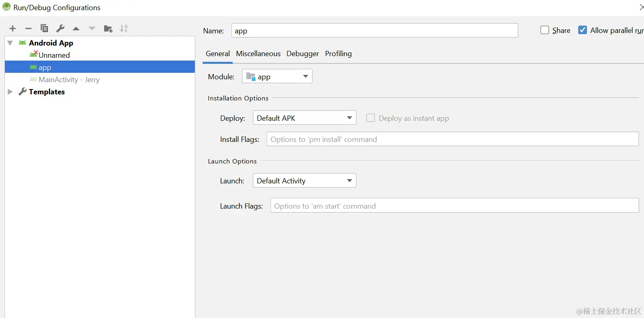Create a new folder for configurations
This screenshot has height=318, width=644.
click(x=108, y=28)
